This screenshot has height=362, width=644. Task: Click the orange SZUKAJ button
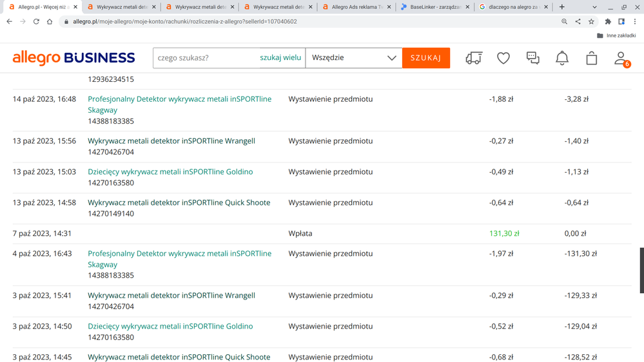tap(426, 58)
